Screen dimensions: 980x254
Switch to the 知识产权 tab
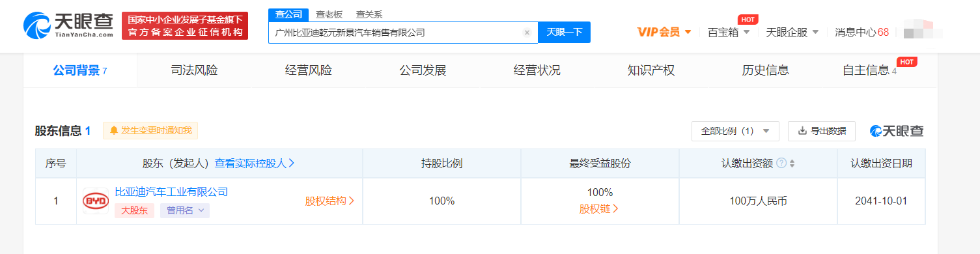click(x=651, y=70)
